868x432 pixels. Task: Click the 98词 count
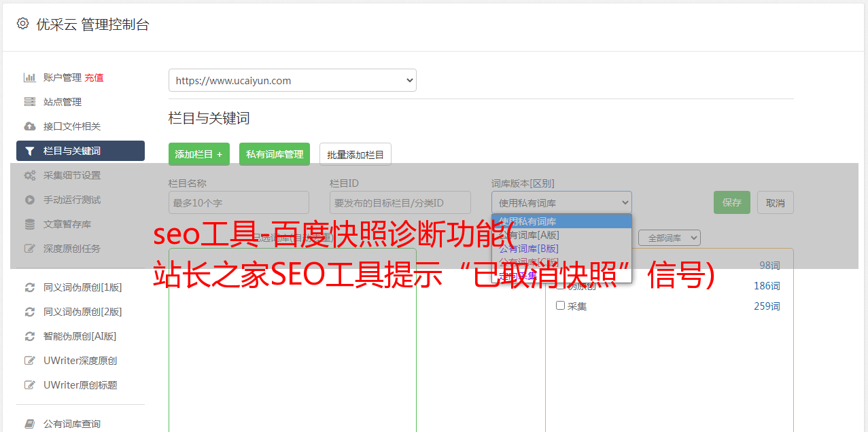(769, 266)
